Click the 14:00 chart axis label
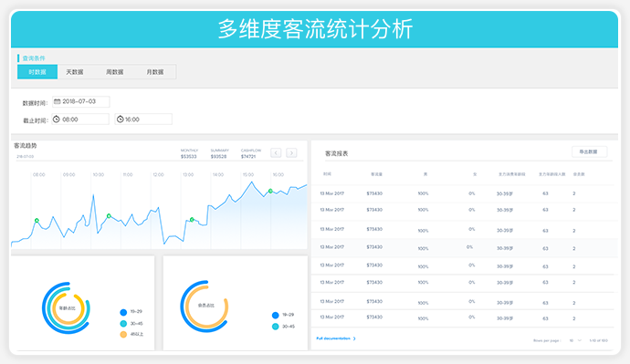The image size is (630, 364). click(x=218, y=174)
